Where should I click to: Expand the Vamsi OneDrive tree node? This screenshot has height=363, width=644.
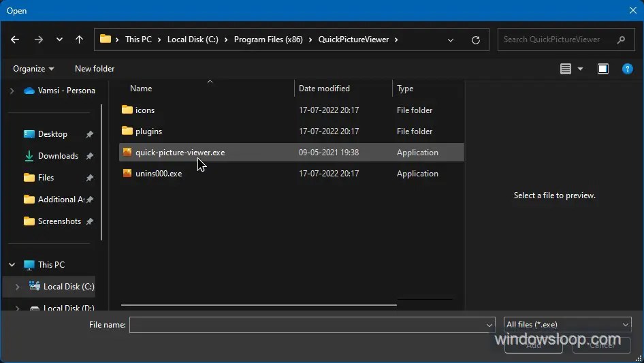tap(12, 91)
